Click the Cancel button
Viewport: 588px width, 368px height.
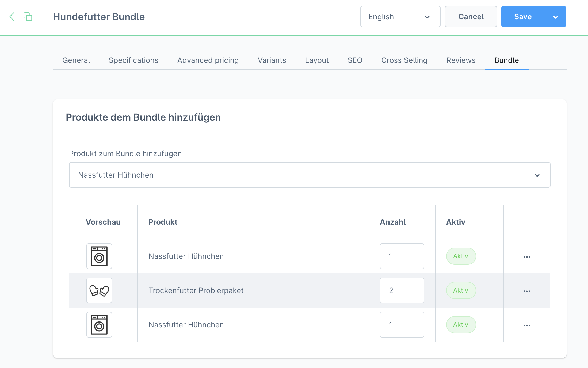point(471,17)
